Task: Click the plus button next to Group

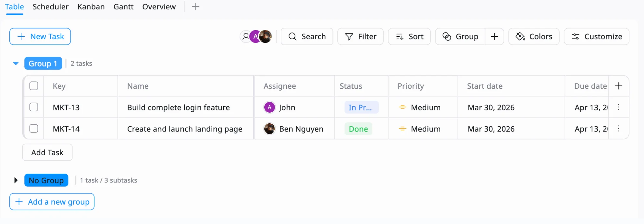Action: [x=494, y=36]
